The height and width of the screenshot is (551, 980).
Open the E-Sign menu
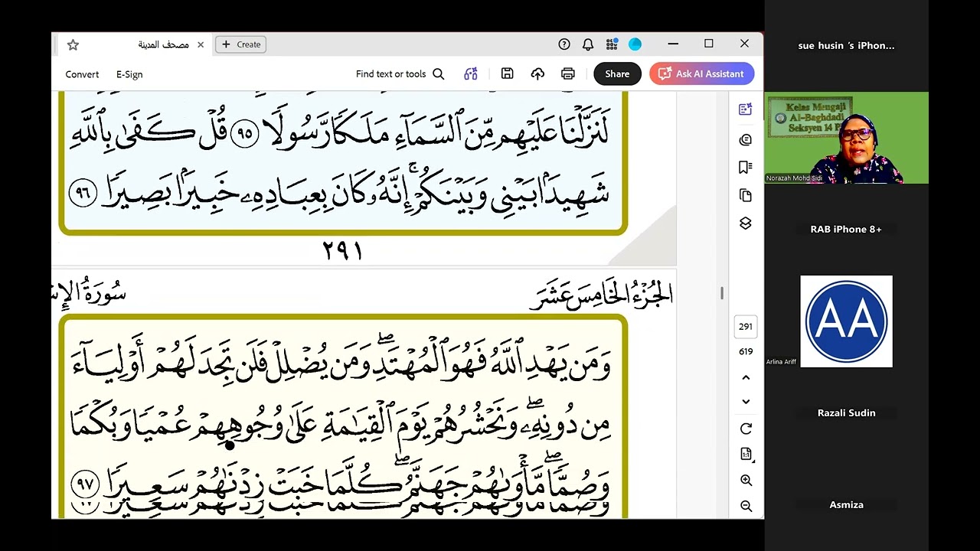129,74
